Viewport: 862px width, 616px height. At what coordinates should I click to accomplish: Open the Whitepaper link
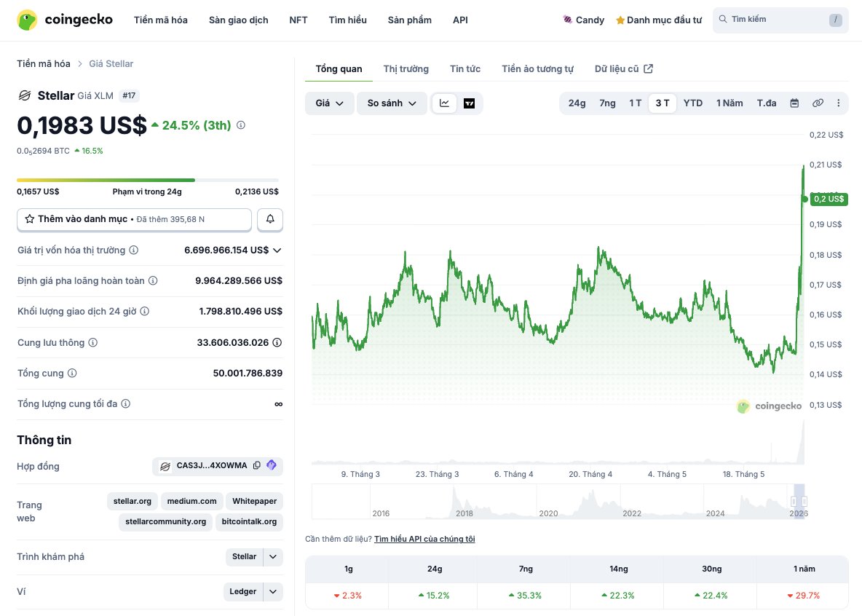(255, 501)
